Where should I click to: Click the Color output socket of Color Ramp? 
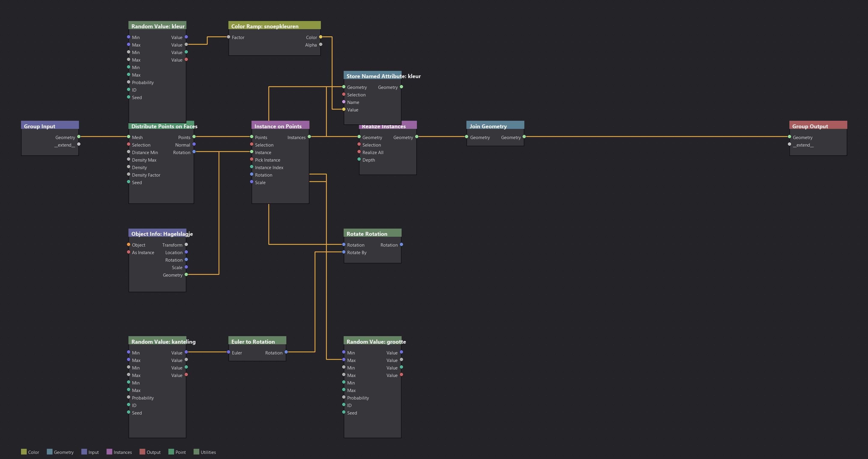pos(321,37)
